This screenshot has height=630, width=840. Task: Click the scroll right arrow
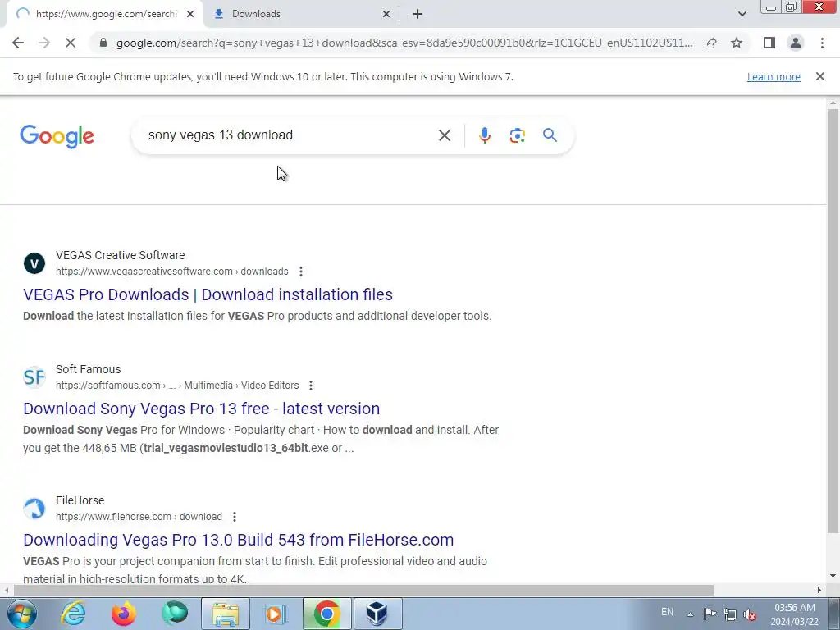[819, 591]
